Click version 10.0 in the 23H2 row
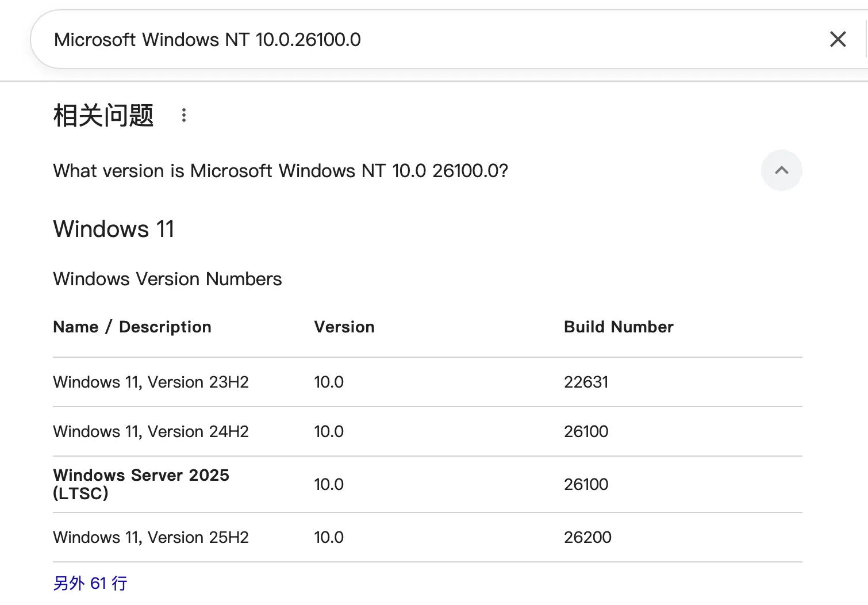 [x=329, y=382]
